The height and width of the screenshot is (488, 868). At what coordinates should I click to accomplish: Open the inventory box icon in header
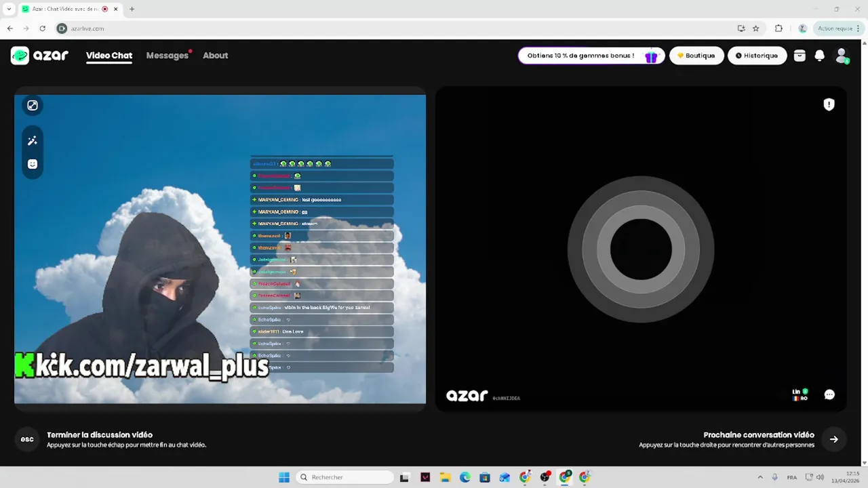pyautogui.click(x=800, y=56)
